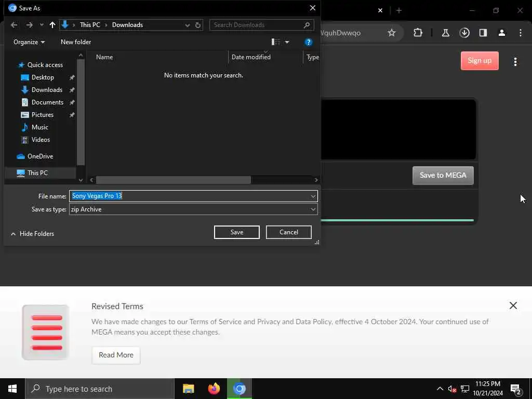The width and height of the screenshot is (532, 399).
Task: Open Chrome Labs flask icon
Action: 445,33
